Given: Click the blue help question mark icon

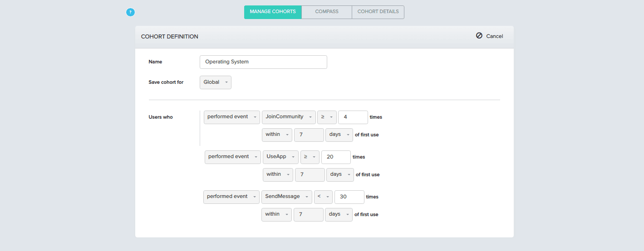Looking at the screenshot, I should [130, 12].
